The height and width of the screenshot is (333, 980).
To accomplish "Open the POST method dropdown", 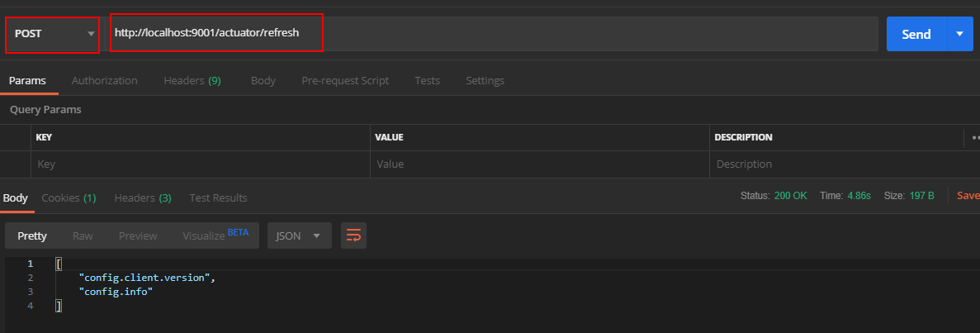I will click(53, 34).
